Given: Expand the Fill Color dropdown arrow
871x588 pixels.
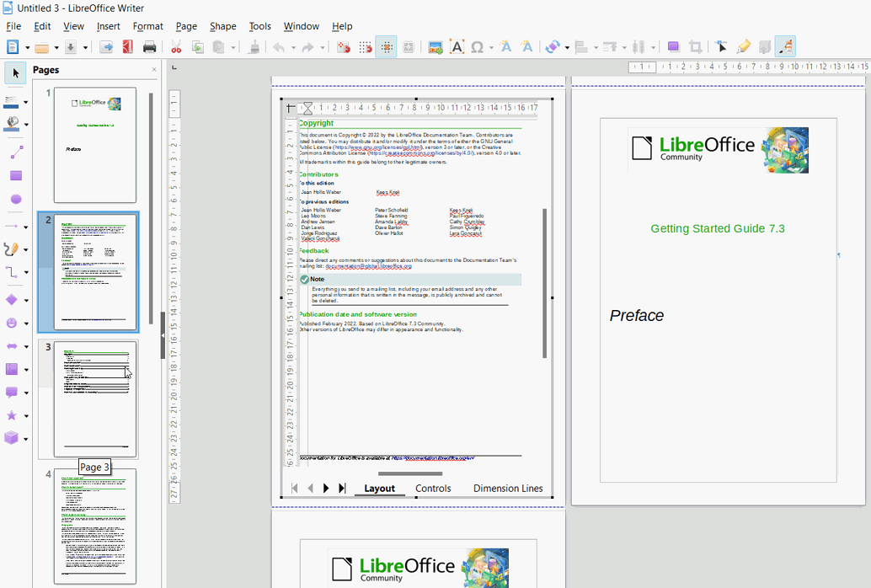Looking at the screenshot, I should pyautogui.click(x=25, y=125).
